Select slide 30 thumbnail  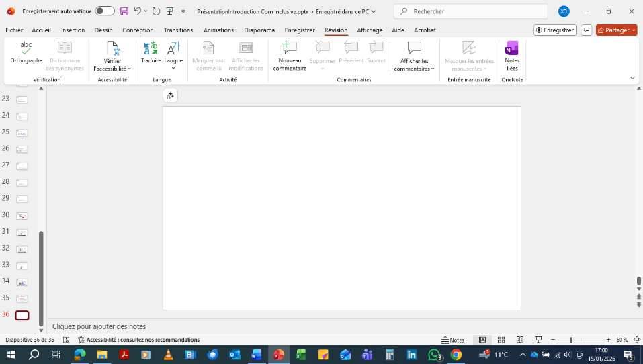[x=22, y=216]
